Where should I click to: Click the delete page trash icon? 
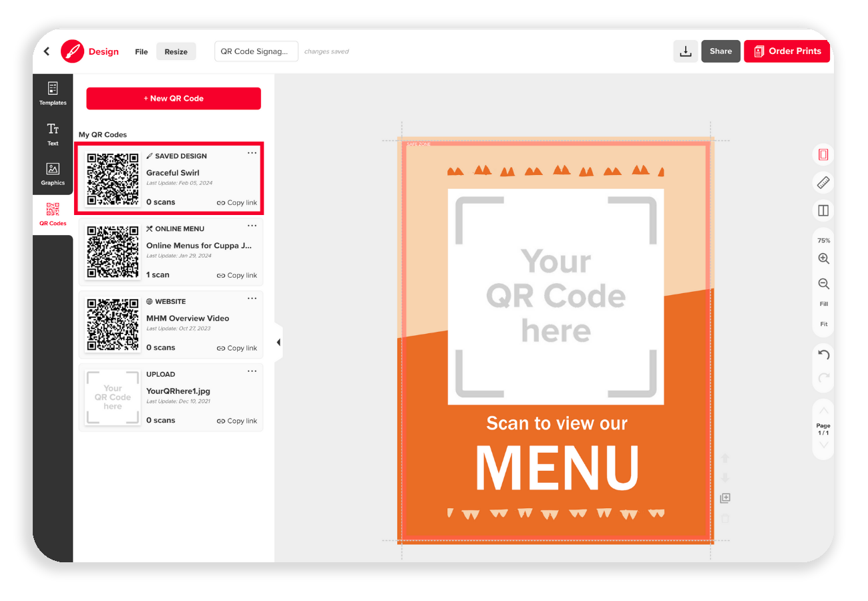point(725,518)
